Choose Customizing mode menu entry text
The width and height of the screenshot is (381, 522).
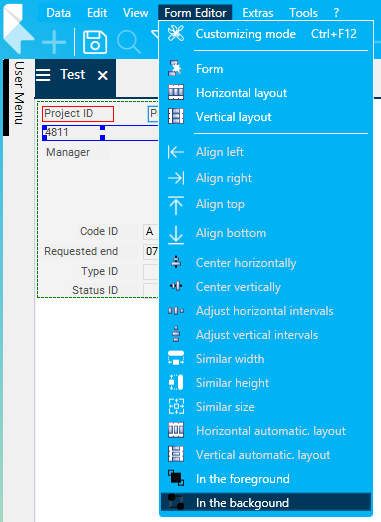point(246,34)
